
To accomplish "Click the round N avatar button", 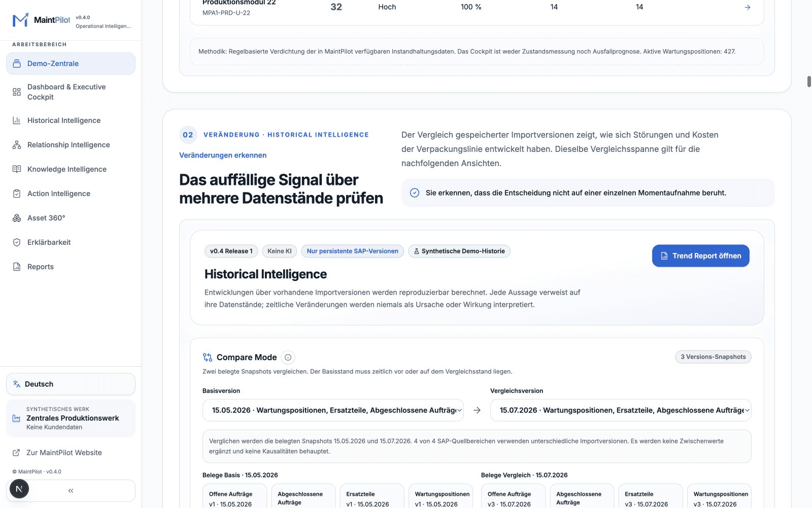I will [x=19, y=489].
